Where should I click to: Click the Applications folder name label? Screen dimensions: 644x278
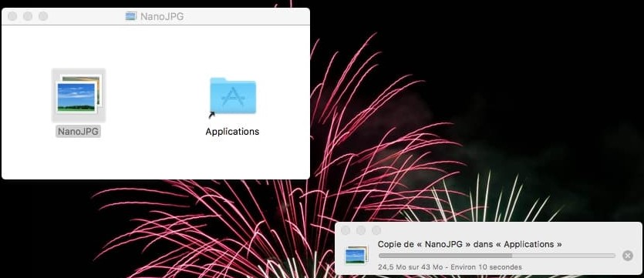click(232, 132)
